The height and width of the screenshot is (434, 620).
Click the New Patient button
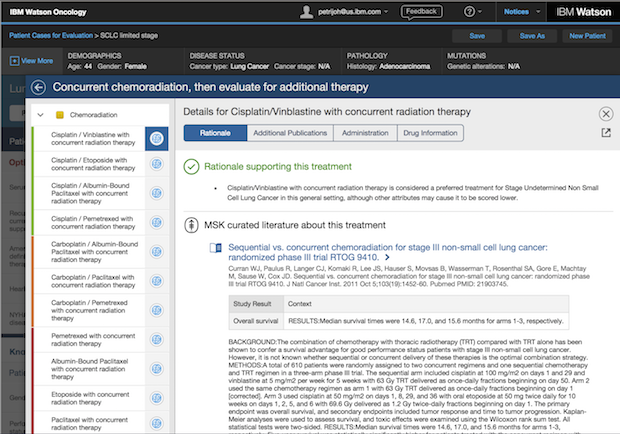[x=587, y=36]
